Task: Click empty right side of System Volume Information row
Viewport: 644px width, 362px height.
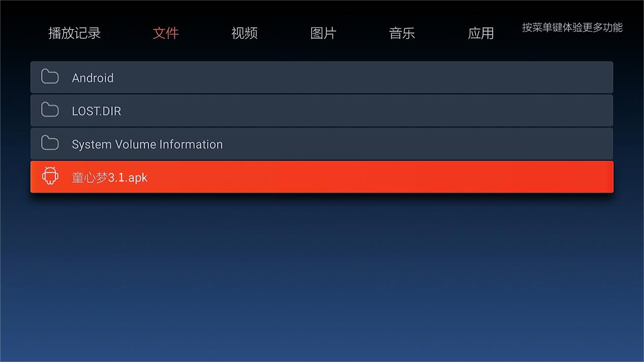Action: pos(432,144)
